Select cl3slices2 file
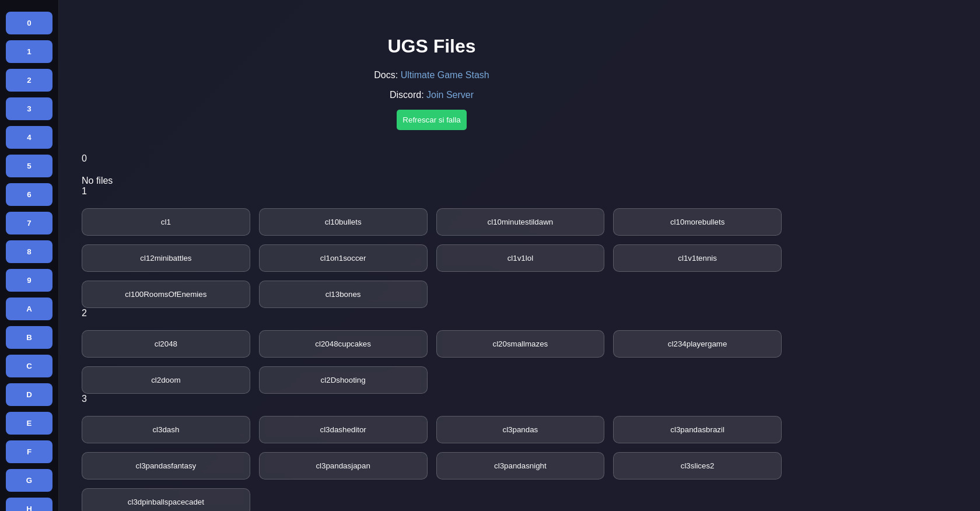 697,466
